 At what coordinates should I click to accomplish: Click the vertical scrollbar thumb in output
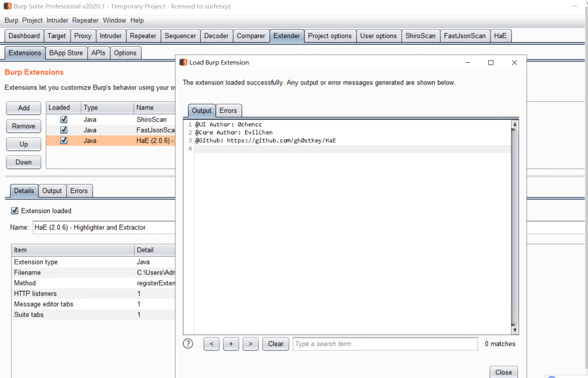pyautogui.click(x=515, y=227)
